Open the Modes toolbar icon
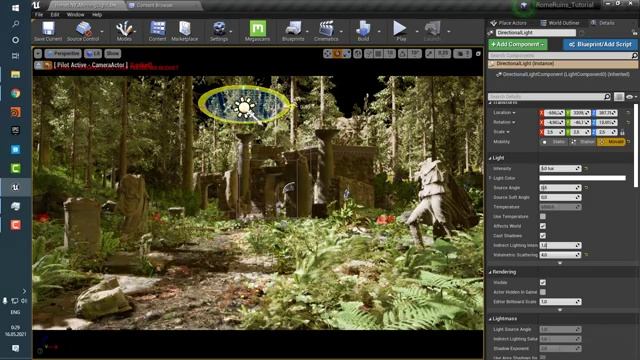 pyautogui.click(x=124, y=31)
